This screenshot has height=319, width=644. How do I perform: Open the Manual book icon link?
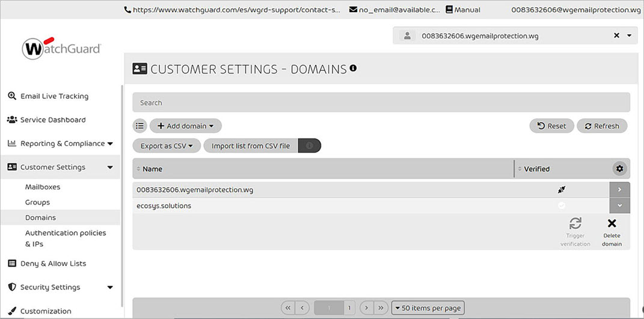pyautogui.click(x=449, y=10)
